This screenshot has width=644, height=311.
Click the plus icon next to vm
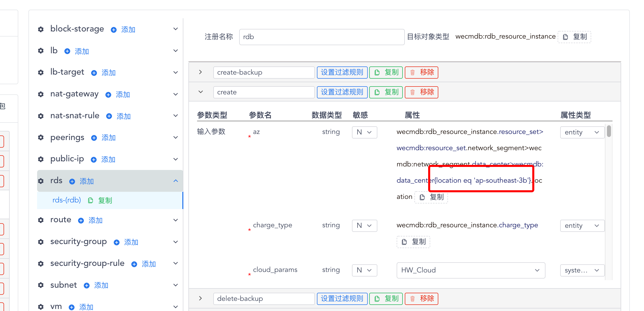72,307
